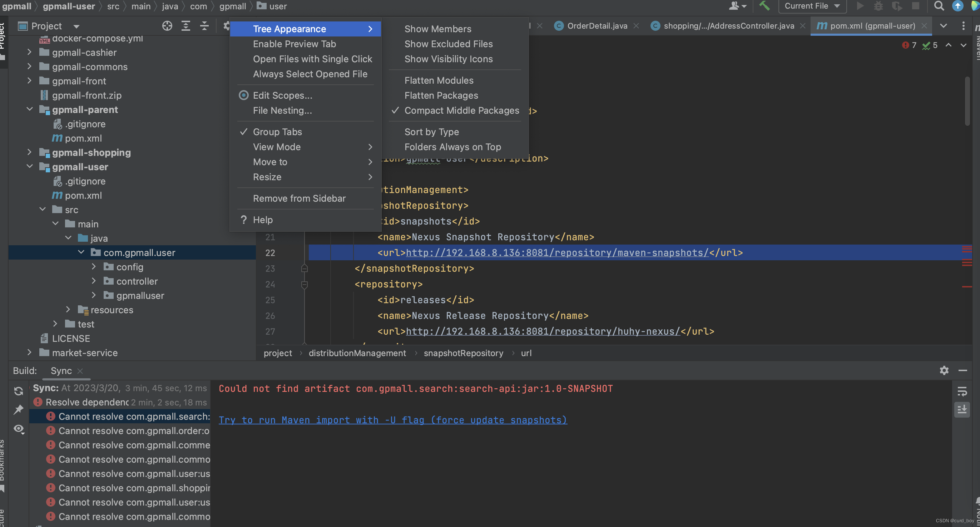Viewport: 980px width, 527px height.
Task: Open the Move to submenu
Action: coord(306,162)
